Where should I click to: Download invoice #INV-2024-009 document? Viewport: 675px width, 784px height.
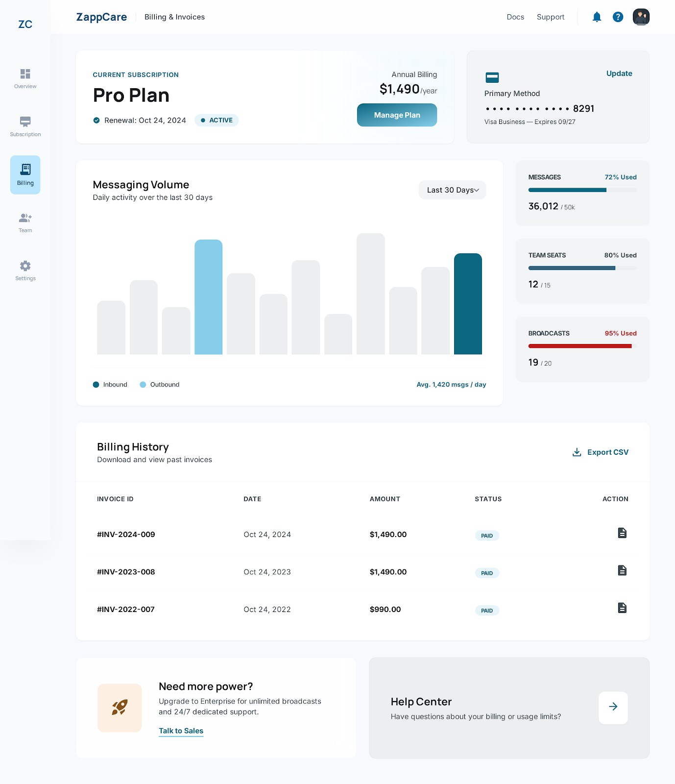coord(622,533)
